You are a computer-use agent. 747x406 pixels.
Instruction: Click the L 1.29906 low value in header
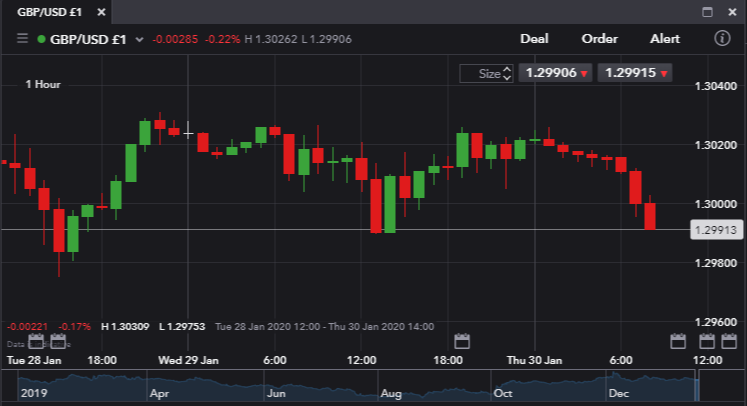(326, 39)
